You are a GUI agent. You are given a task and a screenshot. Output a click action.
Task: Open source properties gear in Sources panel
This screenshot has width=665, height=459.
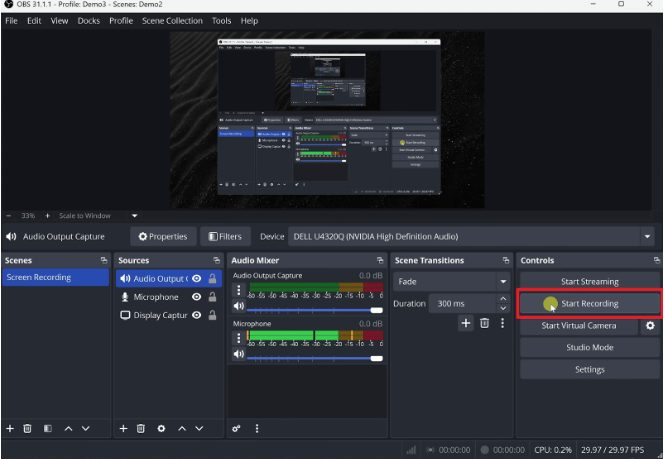coord(161,428)
